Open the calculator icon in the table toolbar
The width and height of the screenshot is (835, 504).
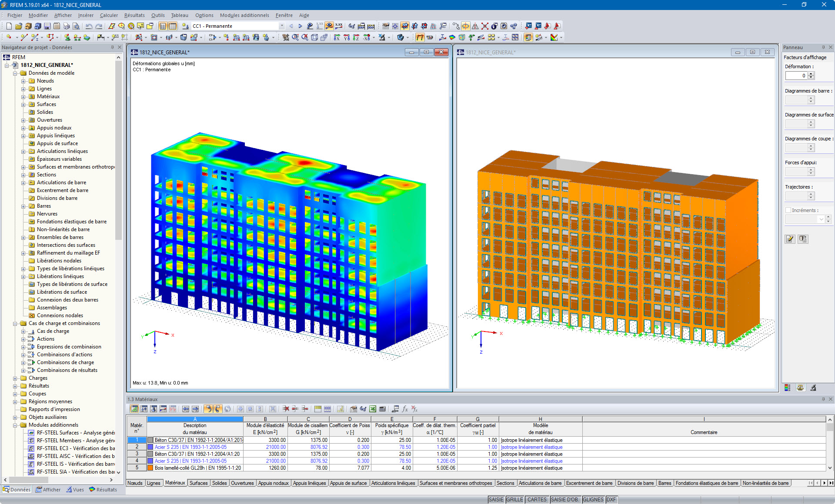[382, 409]
